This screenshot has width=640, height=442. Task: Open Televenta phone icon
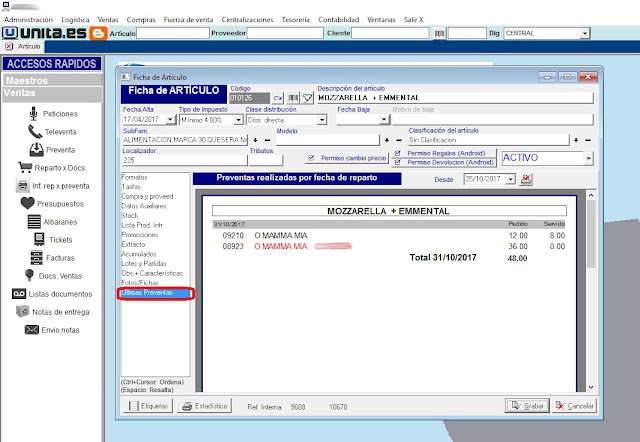coord(35,132)
